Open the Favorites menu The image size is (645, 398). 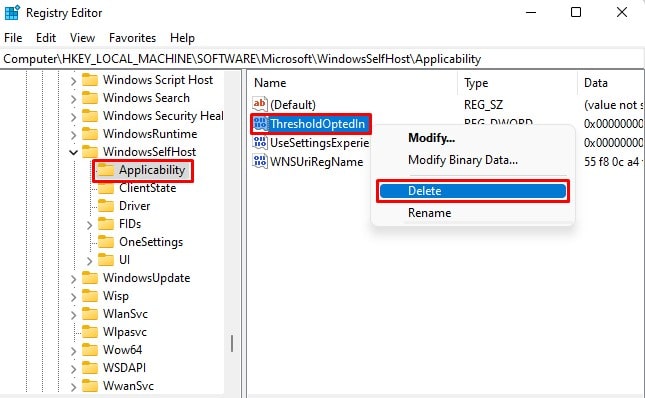[132, 38]
